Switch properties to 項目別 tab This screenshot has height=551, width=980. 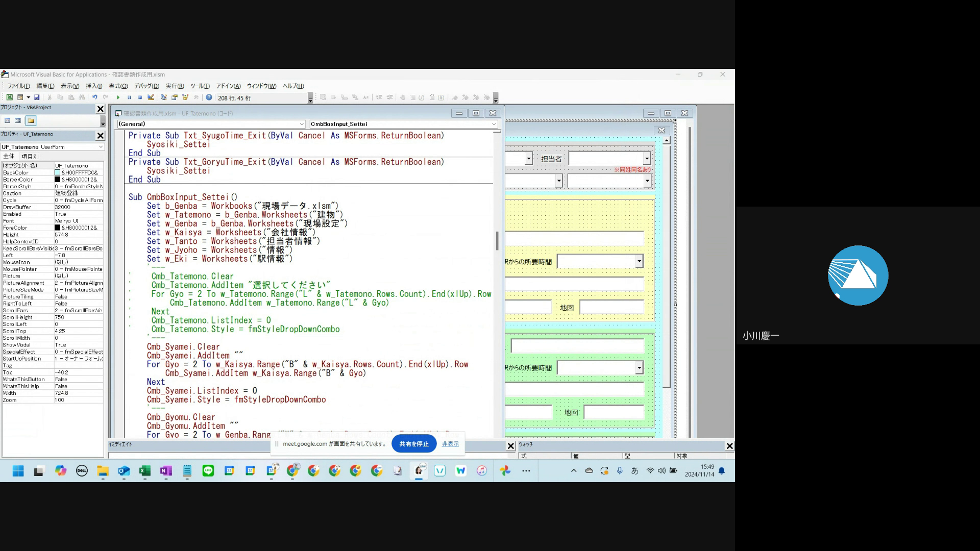tap(30, 157)
